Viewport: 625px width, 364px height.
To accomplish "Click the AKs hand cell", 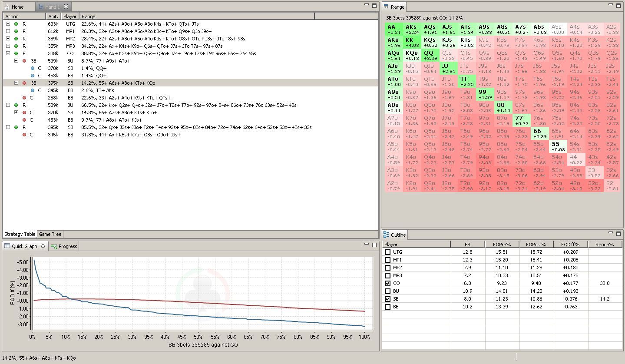I will pos(412,30).
